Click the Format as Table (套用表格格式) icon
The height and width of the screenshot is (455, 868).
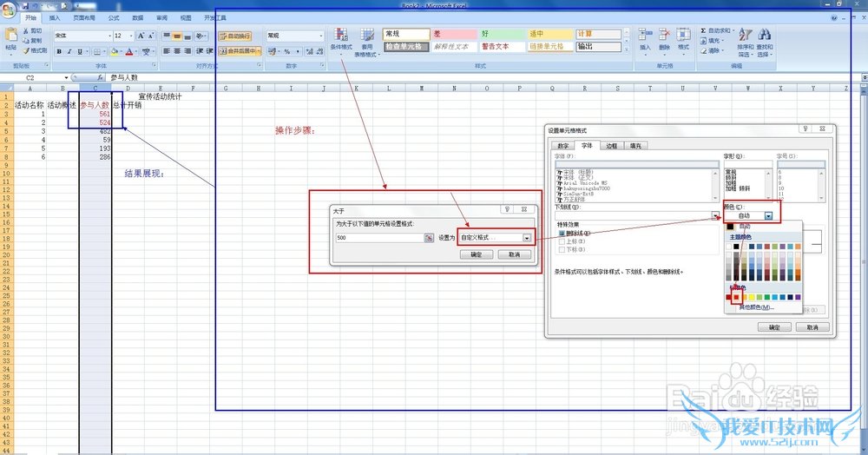[366, 41]
